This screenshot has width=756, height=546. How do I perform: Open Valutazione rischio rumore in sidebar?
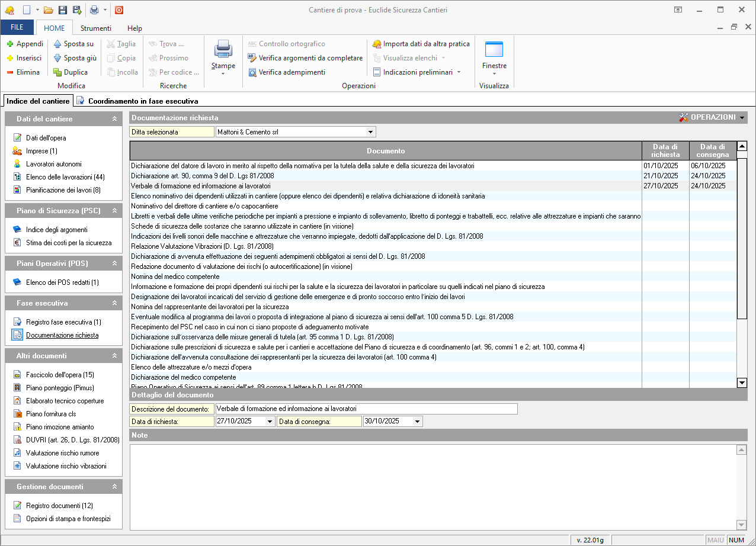(62, 453)
